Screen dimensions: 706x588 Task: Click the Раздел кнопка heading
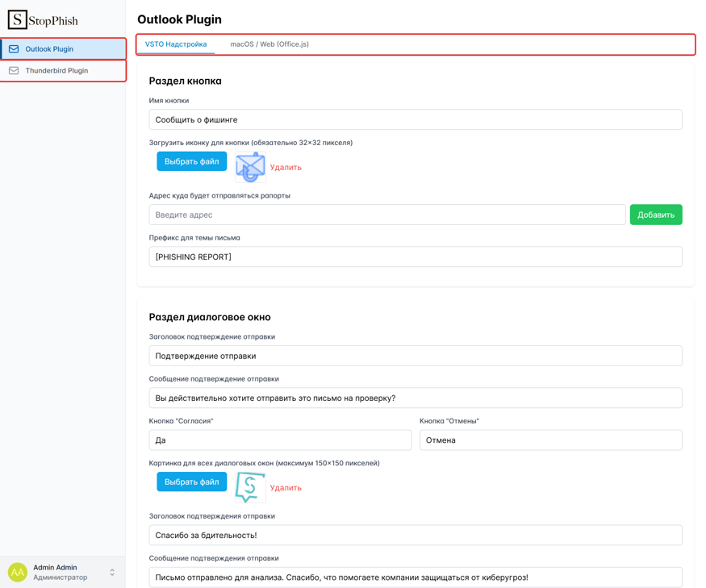(x=185, y=81)
